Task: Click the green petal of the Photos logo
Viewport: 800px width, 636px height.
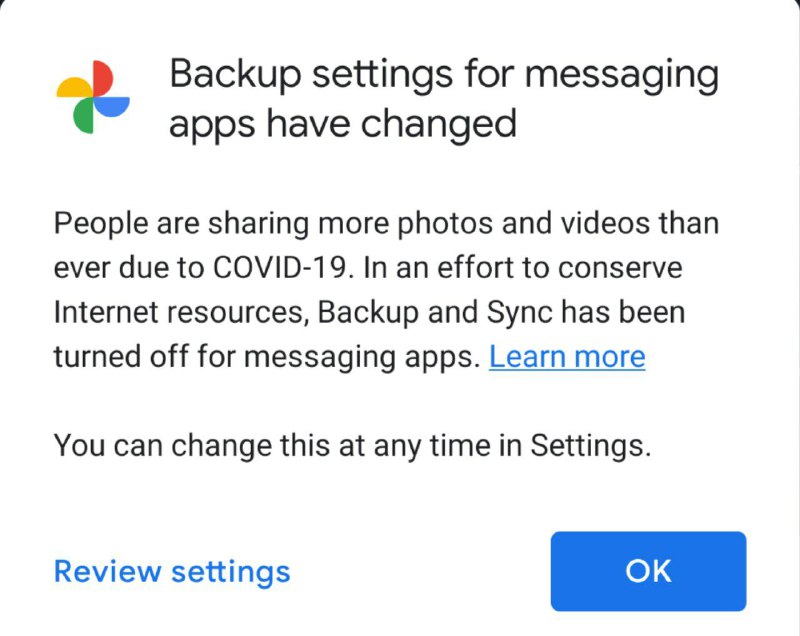Action: [x=83, y=115]
